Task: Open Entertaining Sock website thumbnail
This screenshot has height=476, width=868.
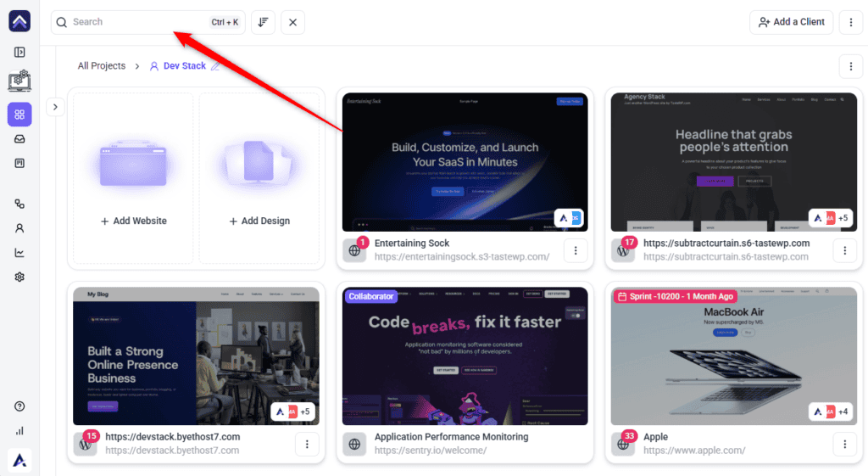Action: click(x=465, y=162)
